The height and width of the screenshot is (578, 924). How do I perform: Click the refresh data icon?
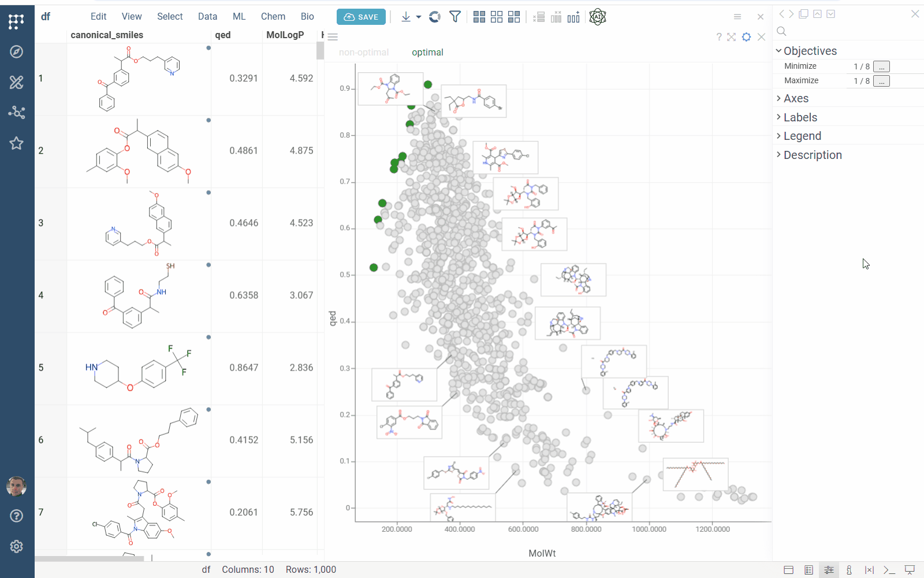pyautogui.click(x=435, y=17)
